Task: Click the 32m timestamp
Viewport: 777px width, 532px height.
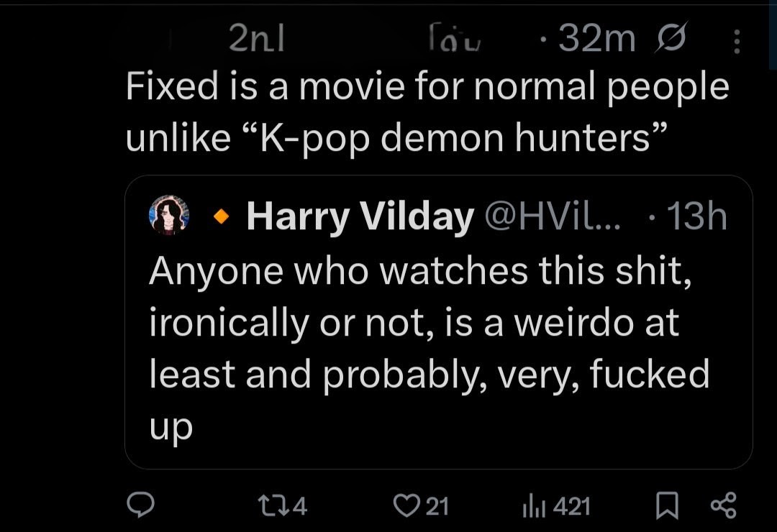Action: click(x=596, y=40)
